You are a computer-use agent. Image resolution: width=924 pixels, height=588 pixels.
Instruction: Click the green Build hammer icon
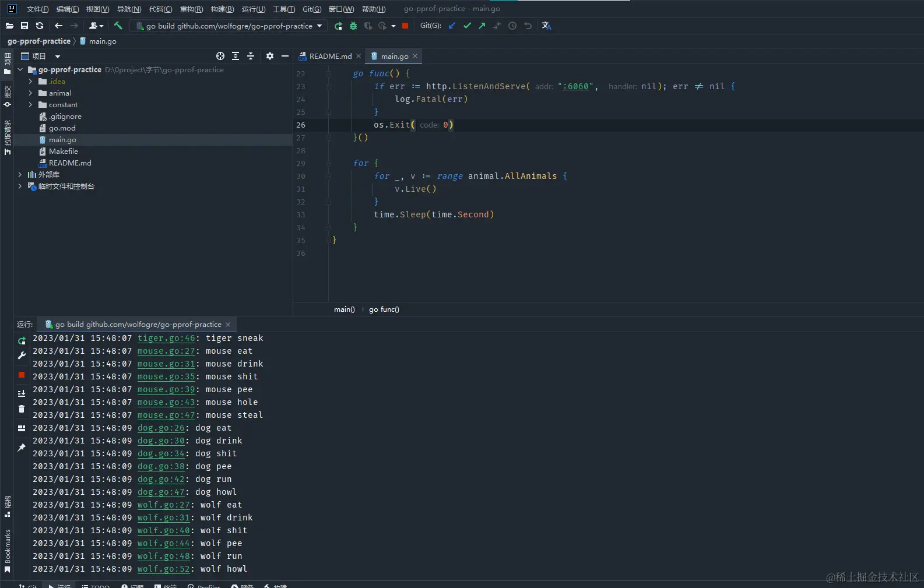coord(118,26)
